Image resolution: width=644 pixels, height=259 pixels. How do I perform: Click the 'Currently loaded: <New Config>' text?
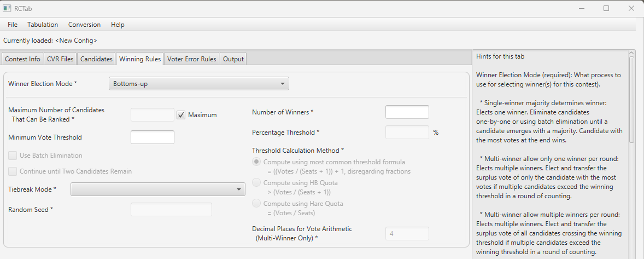pos(50,41)
